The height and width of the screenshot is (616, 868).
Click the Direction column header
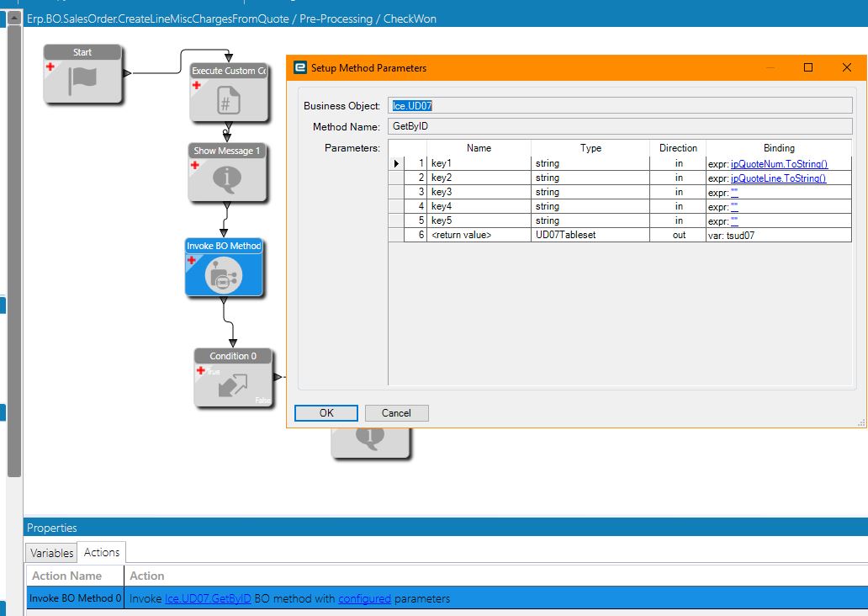[x=678, y=148]
